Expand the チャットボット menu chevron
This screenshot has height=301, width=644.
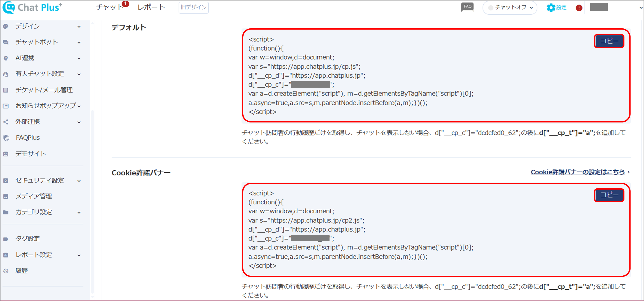79,43
